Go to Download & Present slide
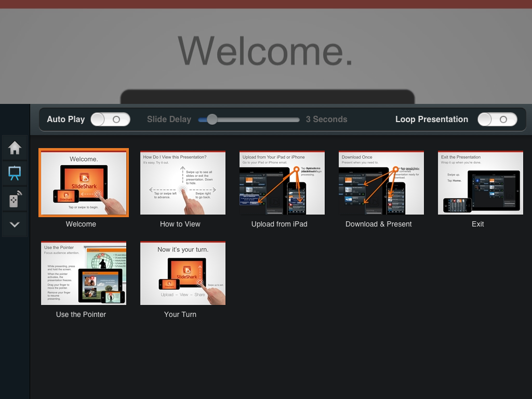Viewport: 532px width, 399px height. (x=381, y=182)
